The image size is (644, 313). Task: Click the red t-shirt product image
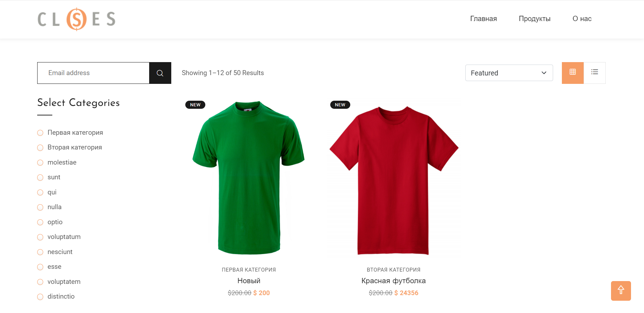[x=393, y=180]
